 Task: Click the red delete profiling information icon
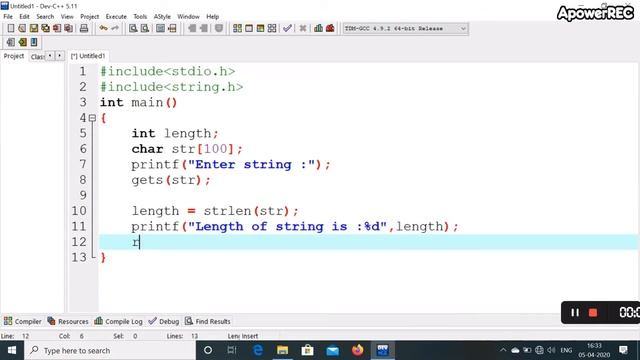click(330, 28)
